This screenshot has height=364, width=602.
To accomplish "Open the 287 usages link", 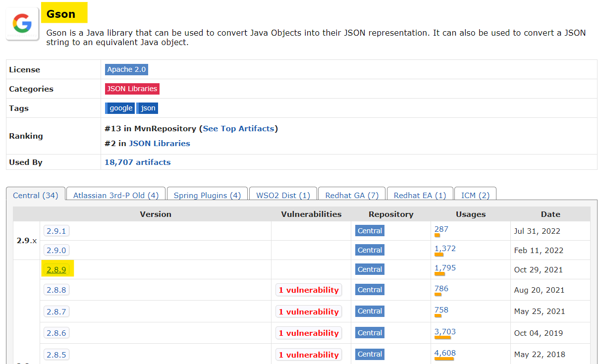I will [441, 229].
